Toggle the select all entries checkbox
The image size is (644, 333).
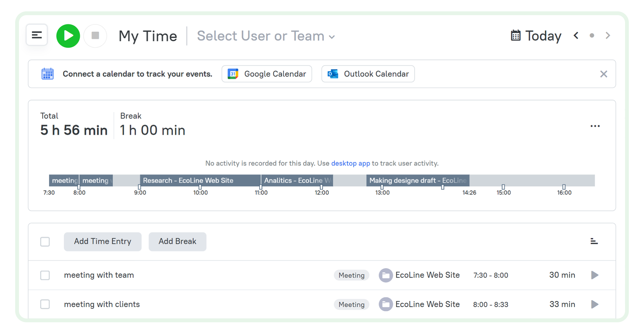(45, 242)
